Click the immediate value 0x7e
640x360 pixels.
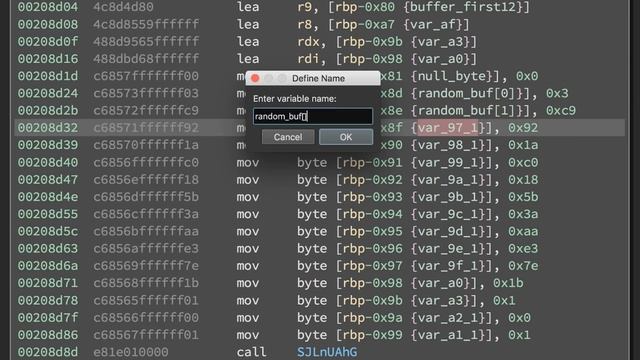[x=523, y=266]
